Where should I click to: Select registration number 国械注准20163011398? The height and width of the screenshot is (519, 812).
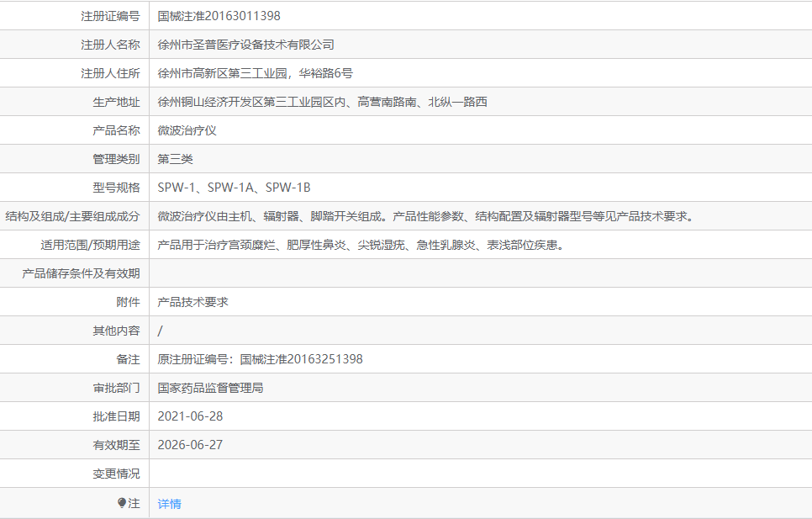tap(219, 16)
